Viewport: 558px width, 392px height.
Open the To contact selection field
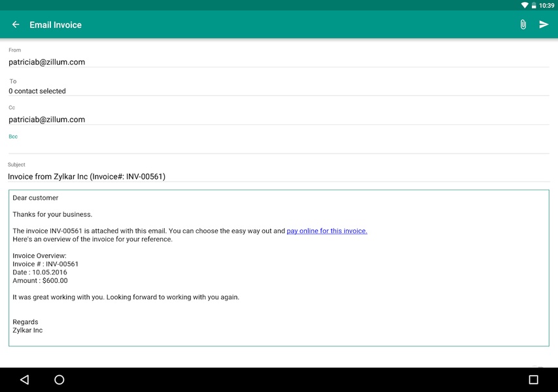point(279,91)
